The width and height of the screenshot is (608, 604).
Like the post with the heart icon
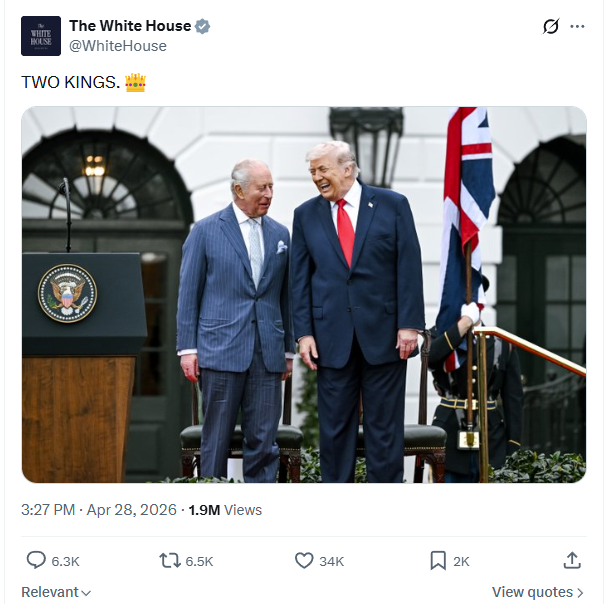(304, 561)
